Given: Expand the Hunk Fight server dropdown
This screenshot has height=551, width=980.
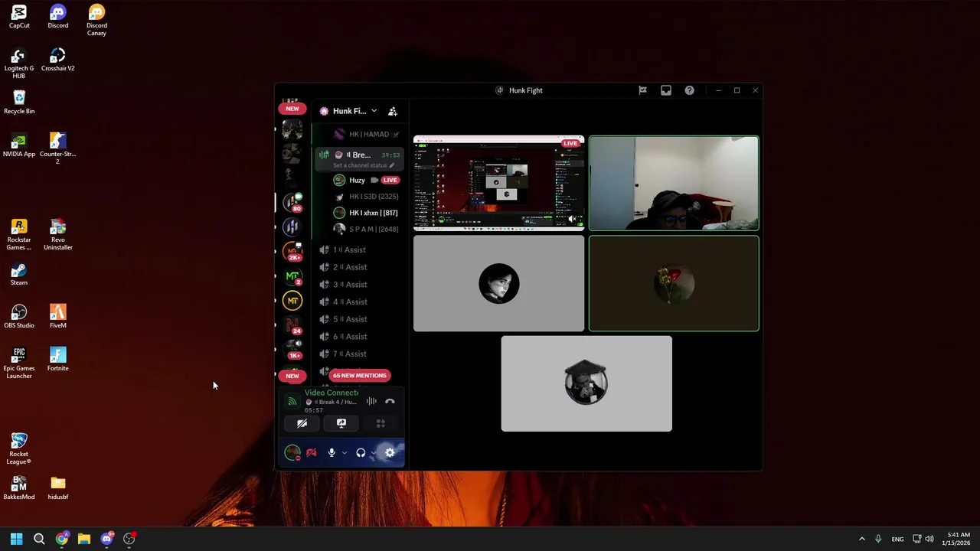Looking at the screenshot, I should pos(374,111).
